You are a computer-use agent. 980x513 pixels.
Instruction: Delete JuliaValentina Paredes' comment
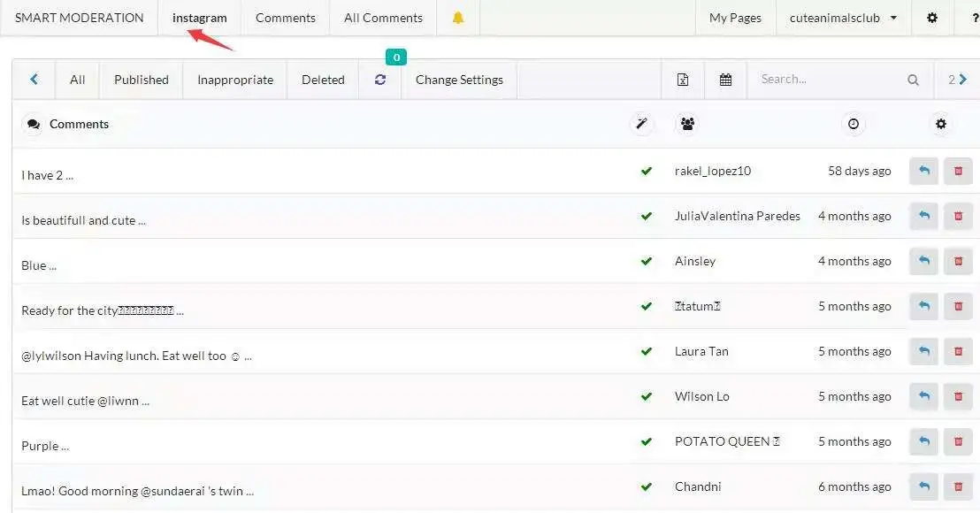(x=958, y=216)
